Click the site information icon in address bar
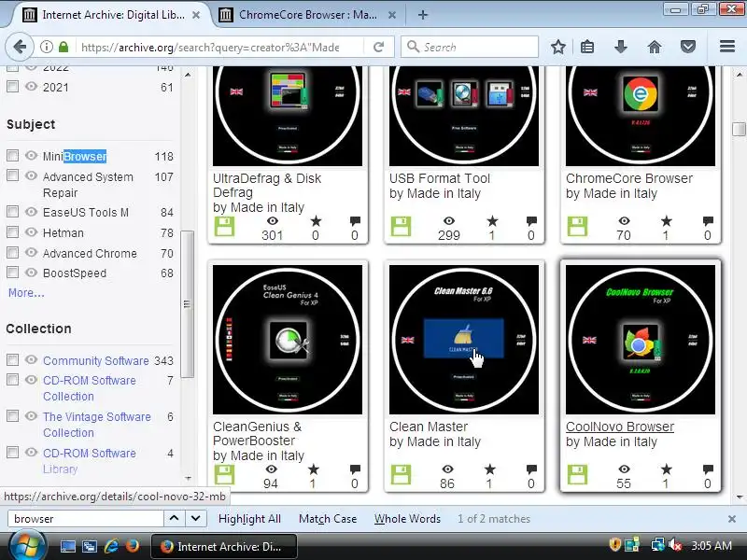This screenshot has height=560, width=747. pyautogui.click(x=46, y=48)
